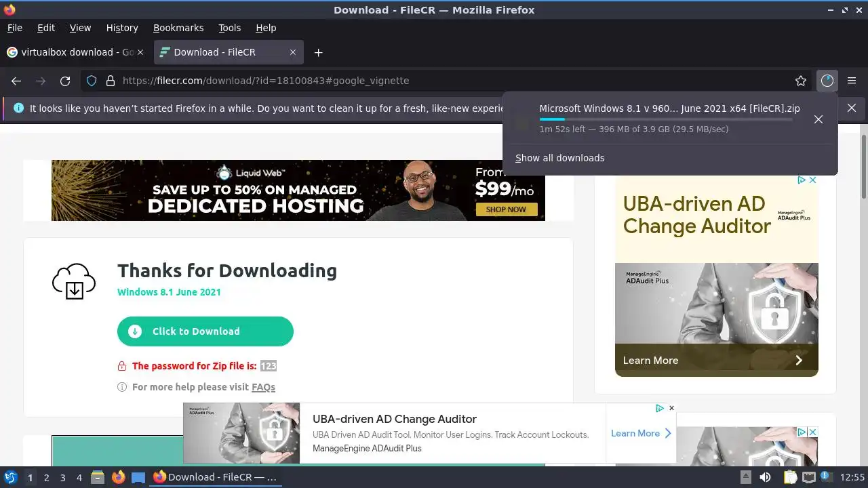
Task: Open the clipboard manager tray icon
Action: tap(789, 477)
